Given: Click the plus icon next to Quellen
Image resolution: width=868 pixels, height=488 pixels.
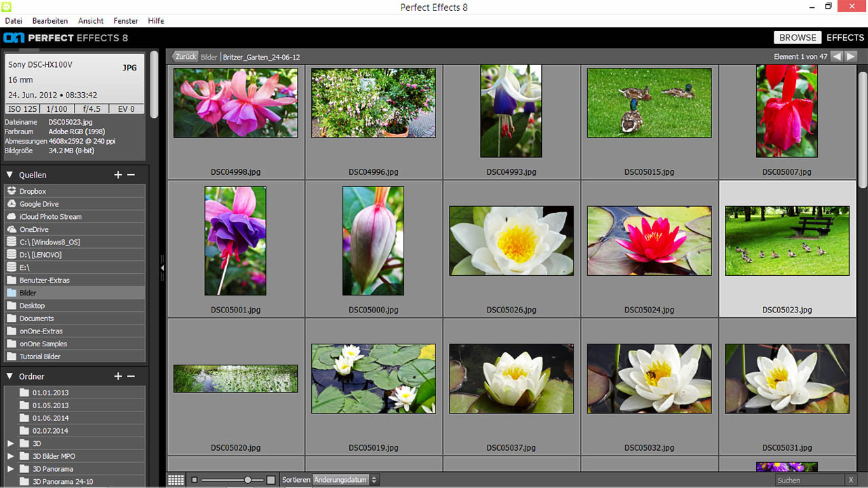Looking at the screenshot, I should click(x=118, y=175).
